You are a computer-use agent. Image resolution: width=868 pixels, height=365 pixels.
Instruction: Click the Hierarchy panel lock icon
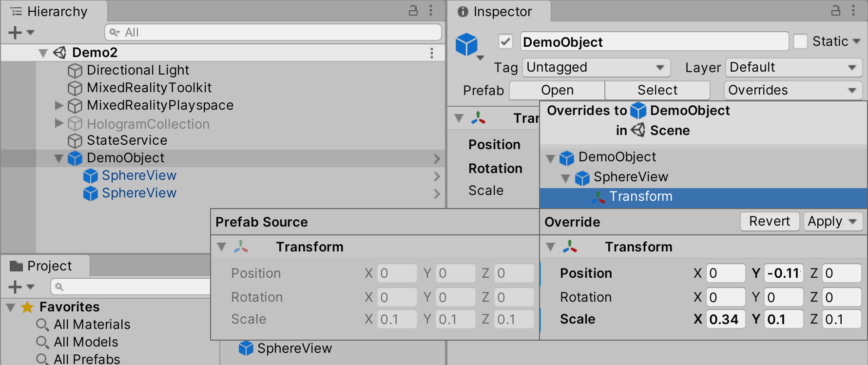click(413, 11)
